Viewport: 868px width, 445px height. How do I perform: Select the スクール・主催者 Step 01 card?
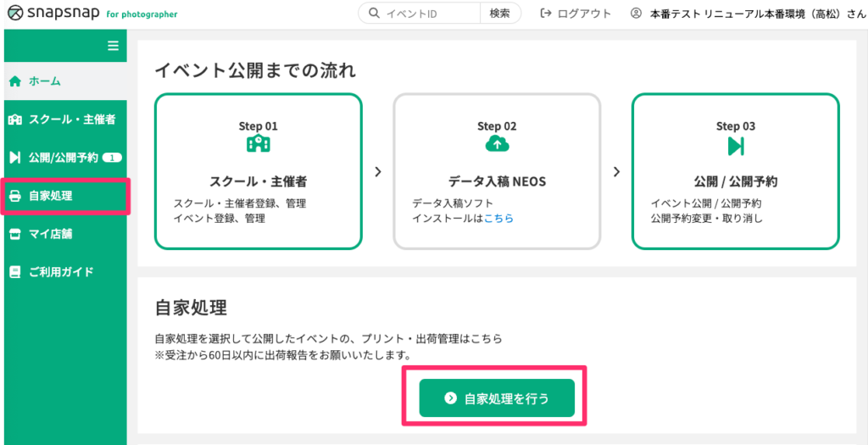coord(259,171)
